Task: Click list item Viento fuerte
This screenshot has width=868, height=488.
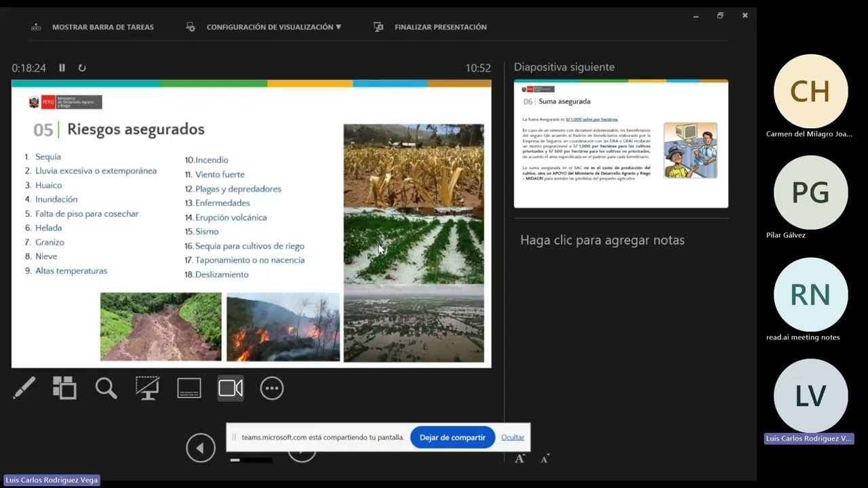Action: (x=220, y=174)
